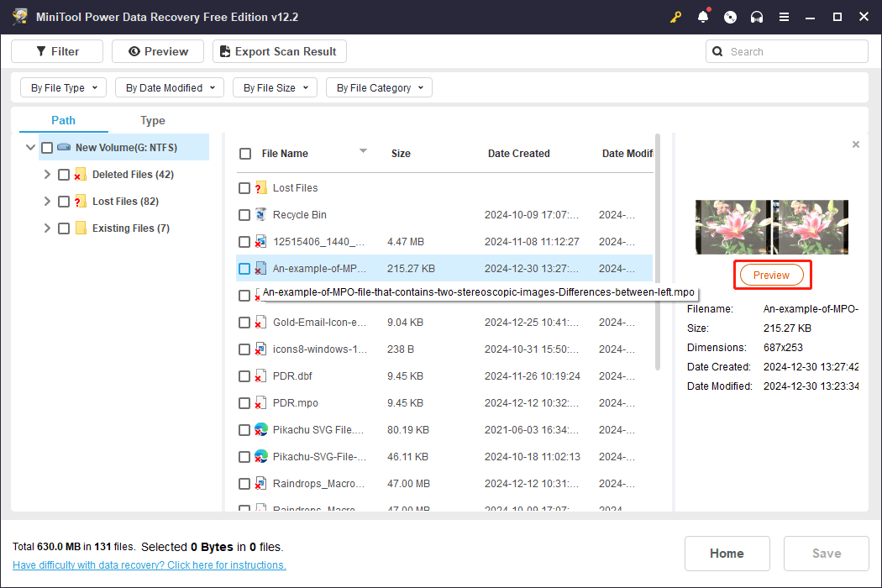Click the PDR.mpo file icon

tap(260, 403)
